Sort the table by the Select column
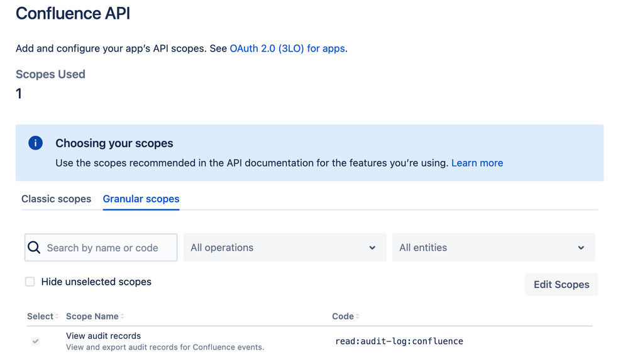 [x=43, y=316]
